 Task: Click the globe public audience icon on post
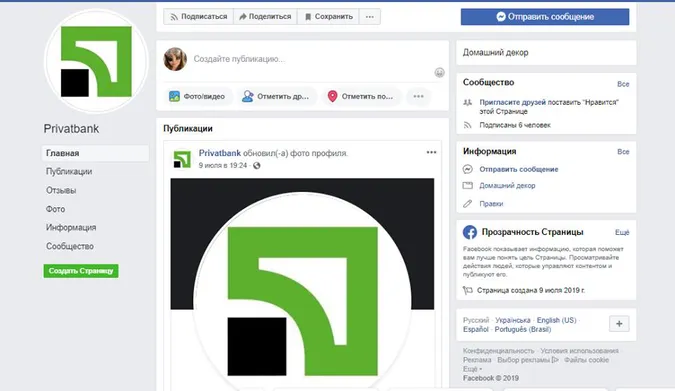(x=257, y=165)
